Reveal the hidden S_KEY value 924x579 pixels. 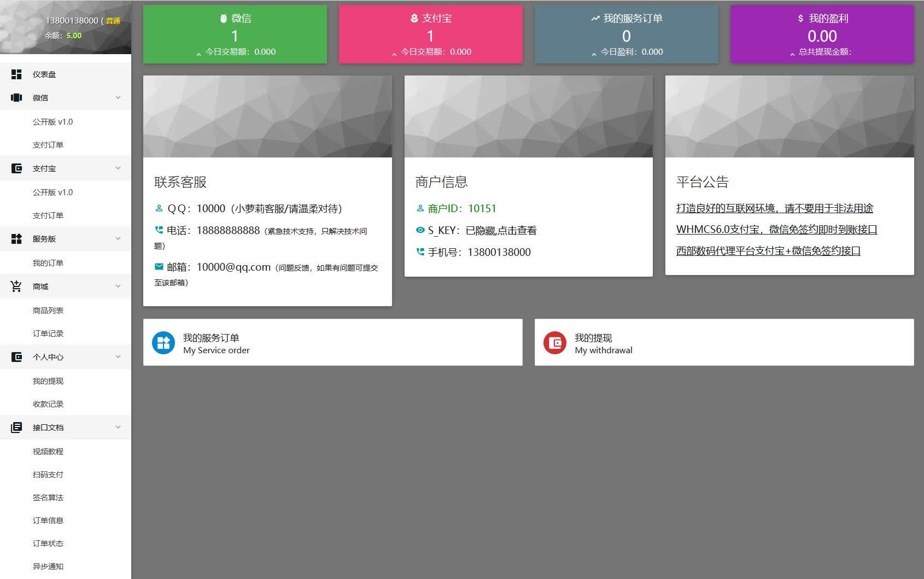pyautogui.click(x=501, y=230)
